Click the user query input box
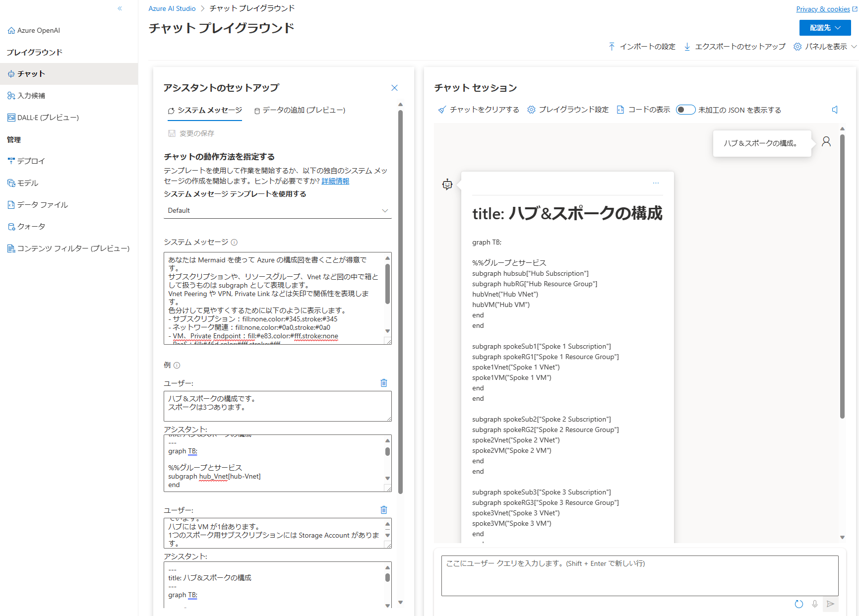The image size is (859, 616). coord(640,576)
